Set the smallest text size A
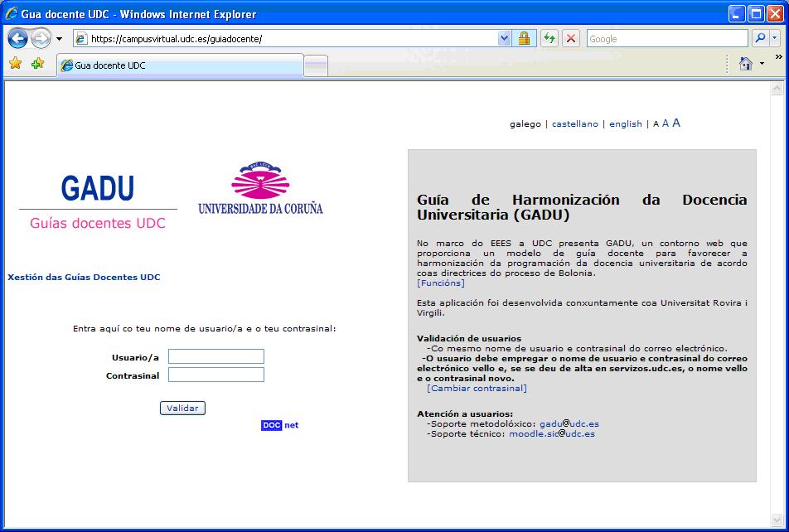Screen dimensions: 789x532 (656, 124)
